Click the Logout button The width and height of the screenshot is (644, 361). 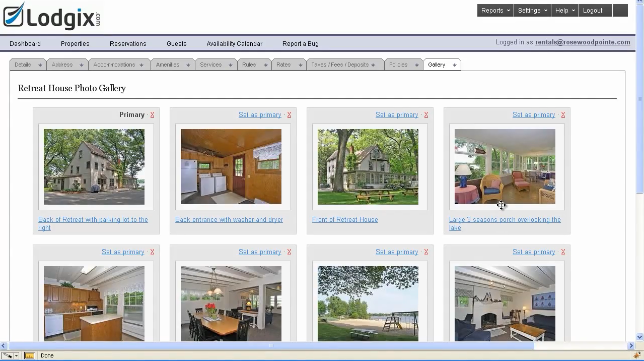click(x=593, y=11)
